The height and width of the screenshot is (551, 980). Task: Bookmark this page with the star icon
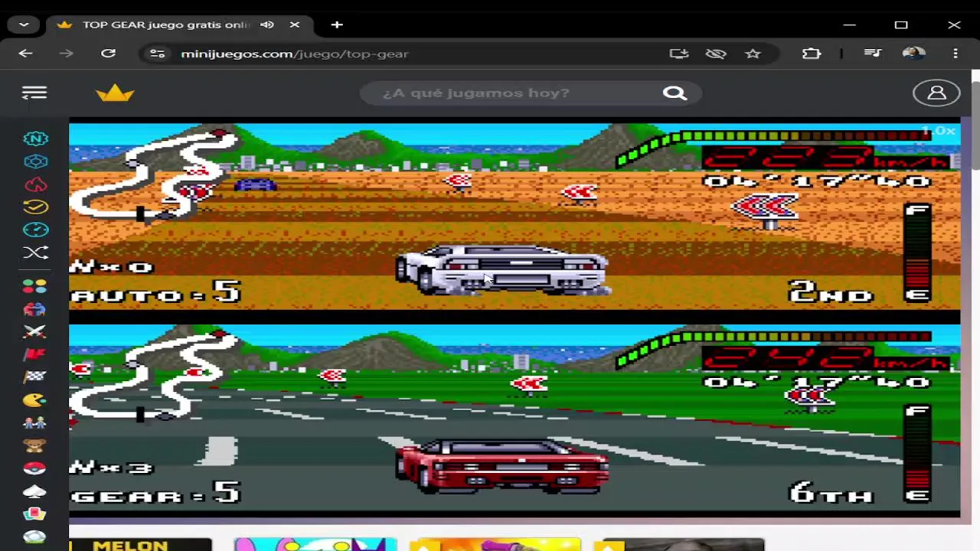[753, 54]
